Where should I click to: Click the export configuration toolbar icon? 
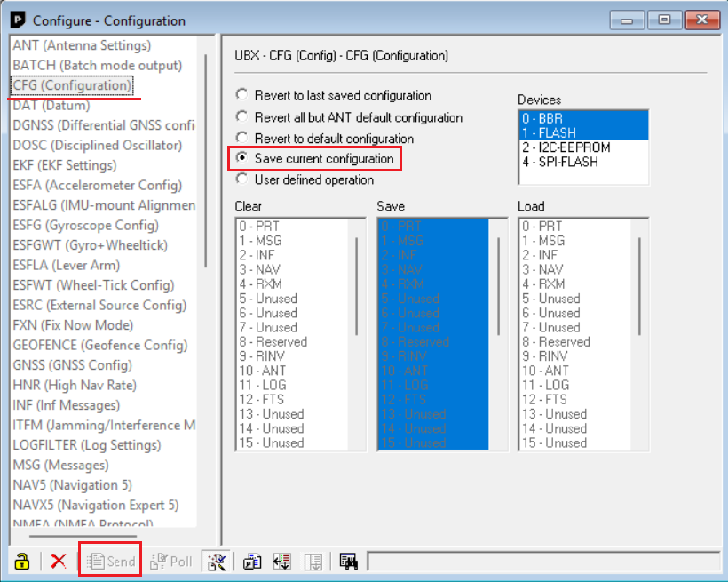(313, 561)
